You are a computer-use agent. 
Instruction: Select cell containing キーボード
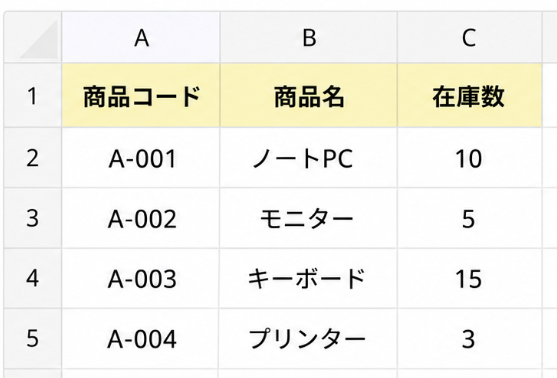coord(309,278)
